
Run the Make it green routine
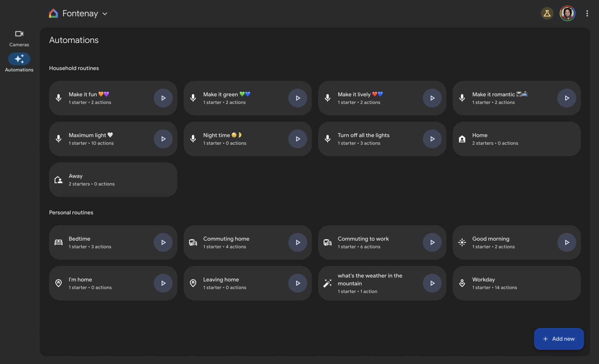point(297,98)
